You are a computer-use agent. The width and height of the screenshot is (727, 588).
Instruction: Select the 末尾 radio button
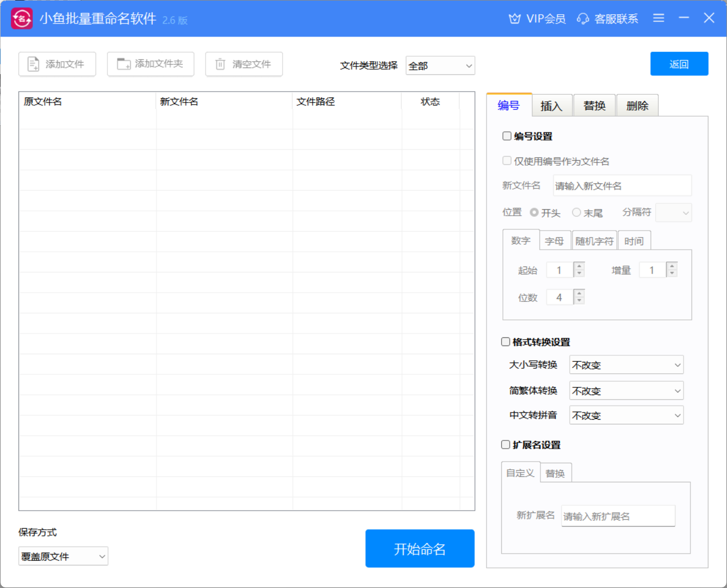coord(576,213)
